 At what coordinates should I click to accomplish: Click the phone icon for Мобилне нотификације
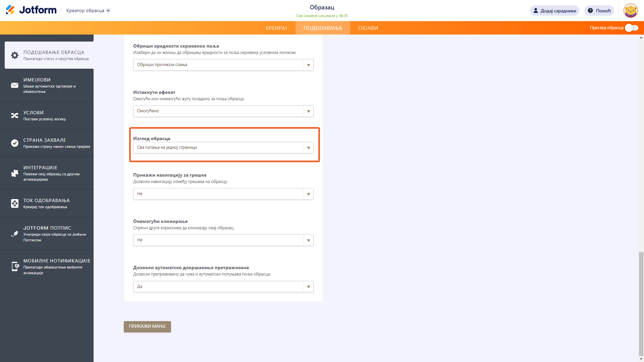[x=15, y=266]
